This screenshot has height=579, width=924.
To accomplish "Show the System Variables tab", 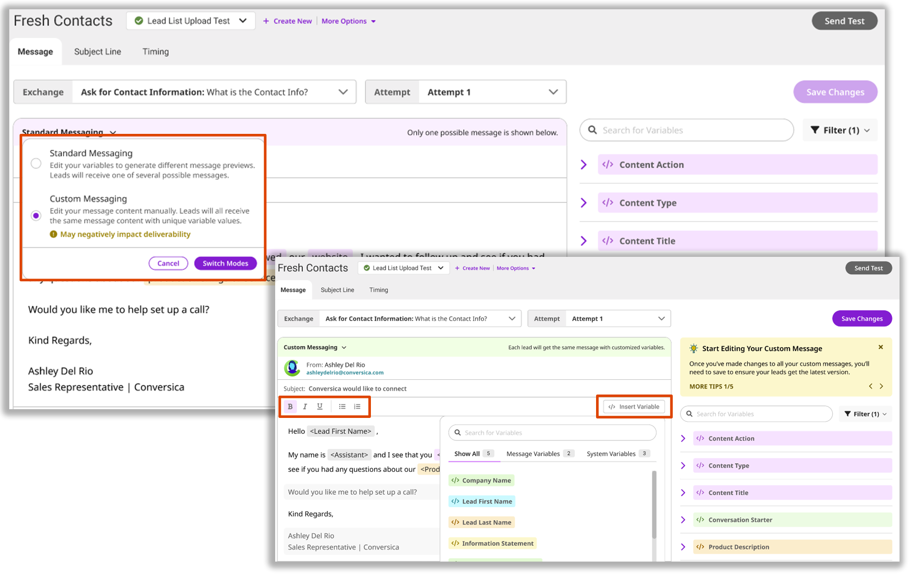I will point(611,454).
